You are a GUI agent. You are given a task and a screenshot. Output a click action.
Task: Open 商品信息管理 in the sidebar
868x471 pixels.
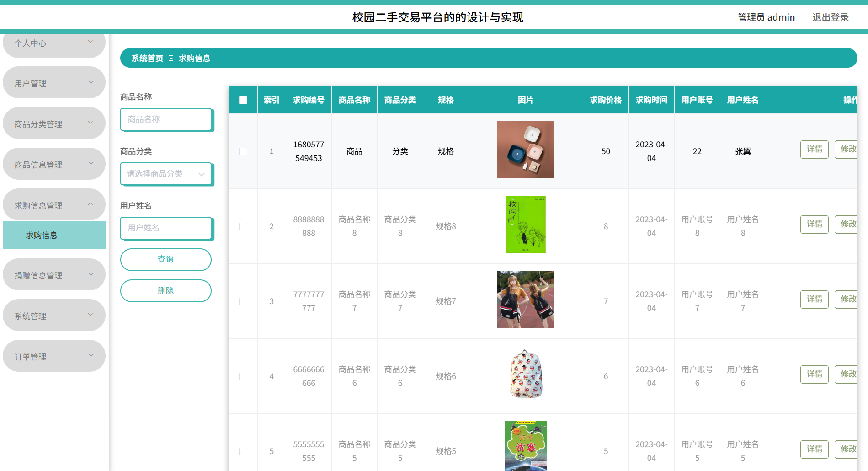pyautogui.click(x=53, y=163)
